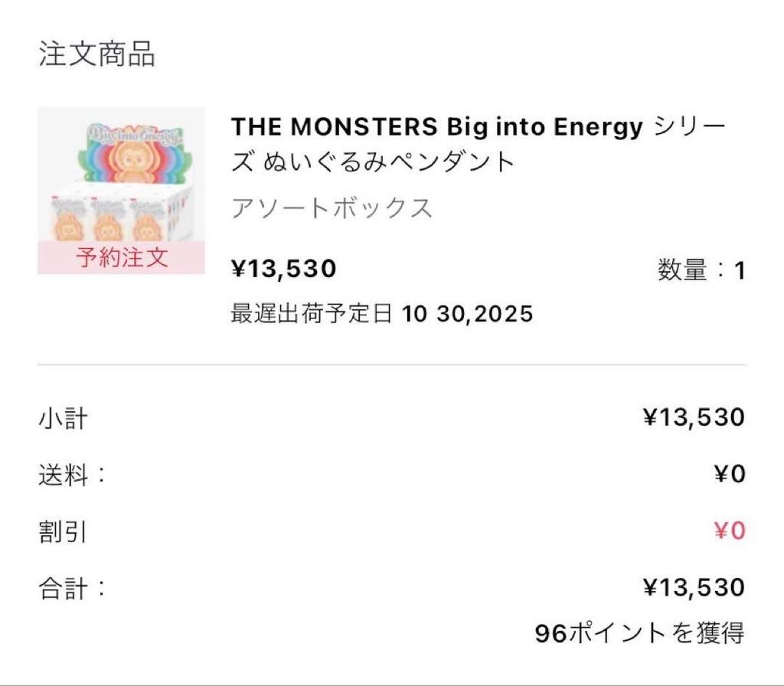784x686 pixels.
Task: Tap the 96ポイントを獲得 points text
Action: click(639, 633)
